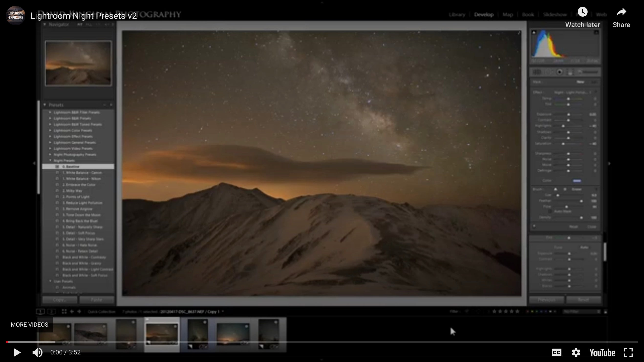Select the Erase brush option
This screenshot has width=644, height=362.
point(577,189)
